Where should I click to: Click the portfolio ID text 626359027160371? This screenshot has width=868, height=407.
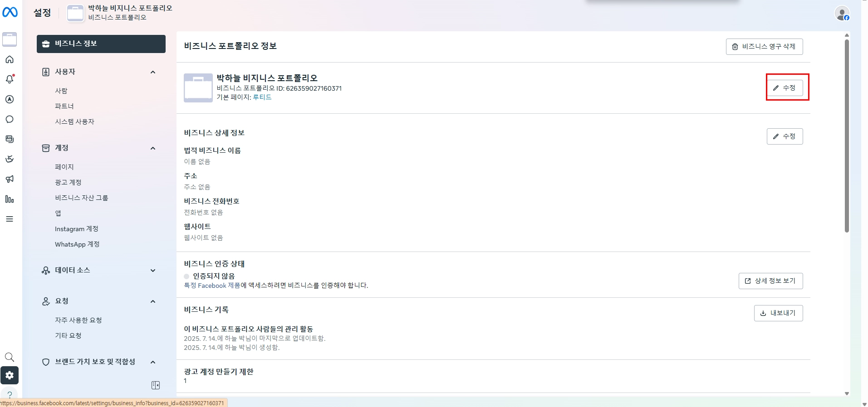click(x=314, y=88)
